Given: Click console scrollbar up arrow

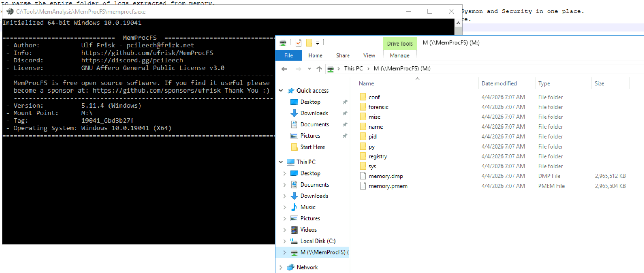Looking at the screenshot, I should pos(458,23).
